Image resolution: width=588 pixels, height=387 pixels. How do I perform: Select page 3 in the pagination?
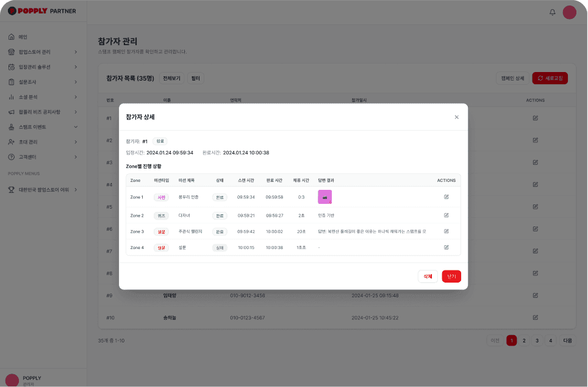coord(537,340)
